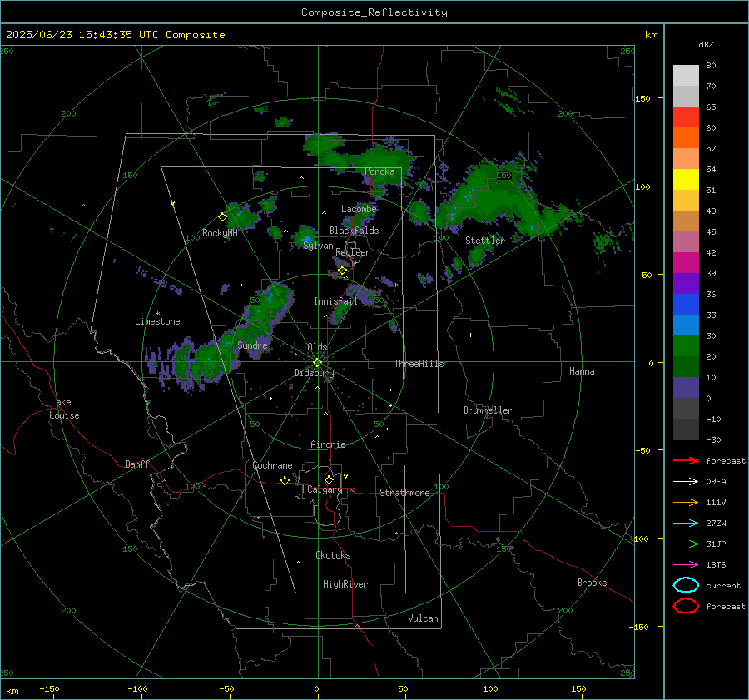
Task: Click the 09EA legend label
Action: pos(716,482)
